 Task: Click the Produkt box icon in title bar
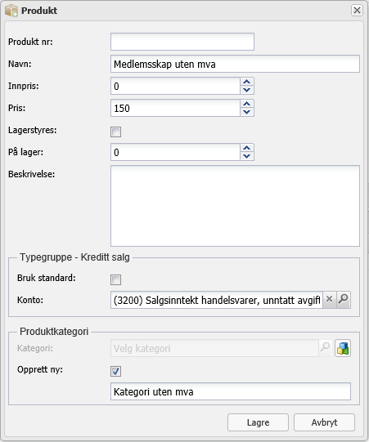(x=11, y=10)
